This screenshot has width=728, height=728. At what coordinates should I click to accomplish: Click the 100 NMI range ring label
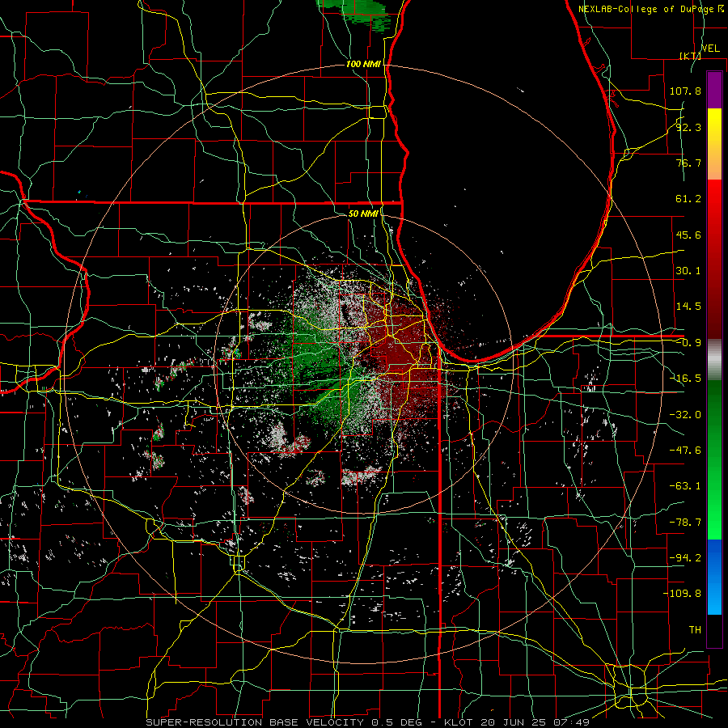point(363,64)
